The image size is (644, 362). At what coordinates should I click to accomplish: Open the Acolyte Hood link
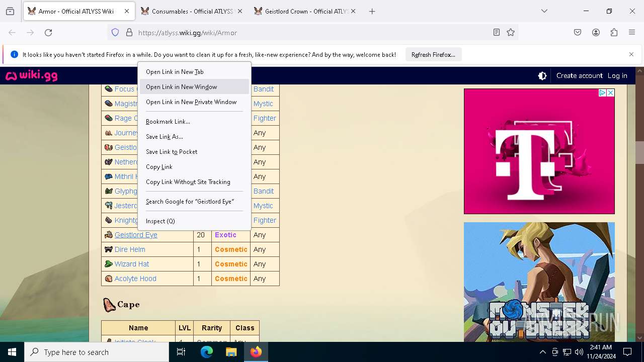click(135, 279)
